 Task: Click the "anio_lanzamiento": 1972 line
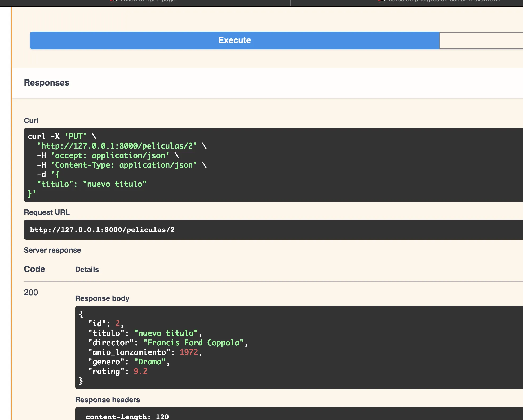pos(145,352)
